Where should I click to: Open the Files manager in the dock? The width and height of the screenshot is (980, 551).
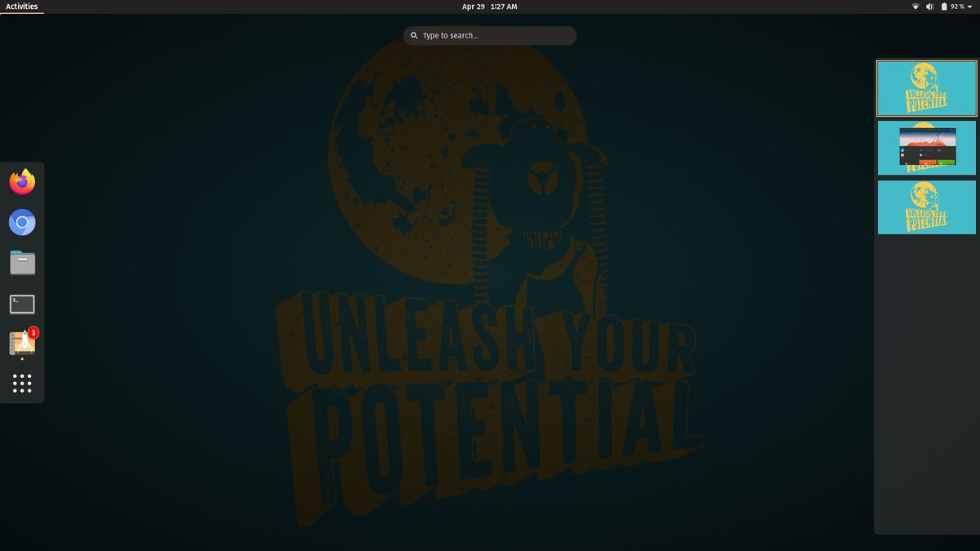pyautogui.click(x=22, y=263)
